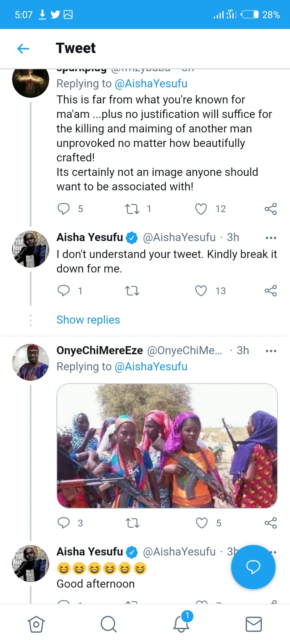The width and height of the screenshot is (290, 644).
Task: View the attached photo of women
Action: click(x=167, y=446)
